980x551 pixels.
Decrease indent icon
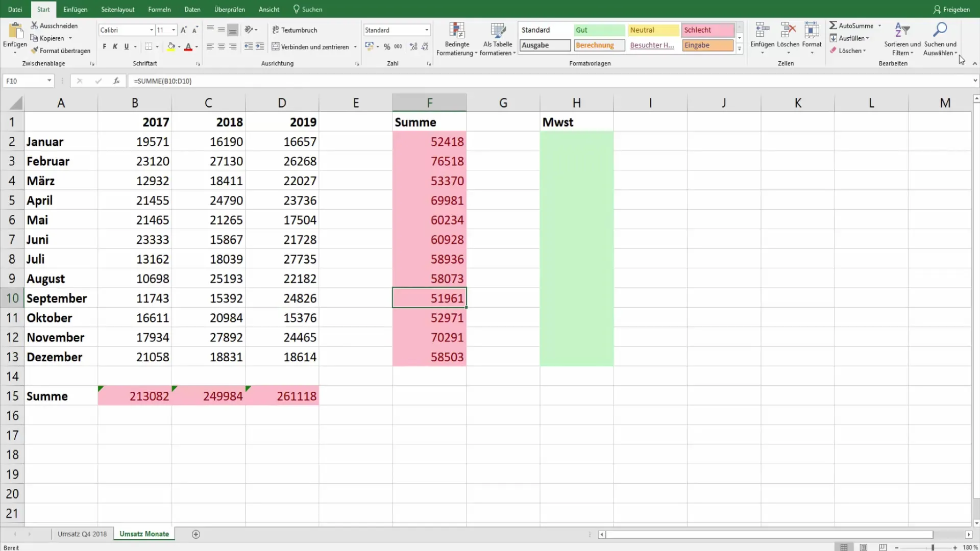click(249, 46)
